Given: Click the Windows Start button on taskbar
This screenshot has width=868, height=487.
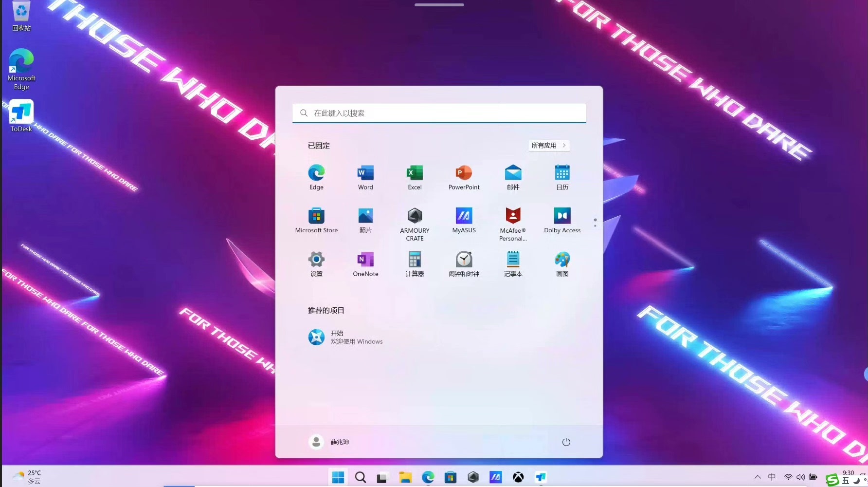Looking at the screenshot, I should click(x=338, y=477).
